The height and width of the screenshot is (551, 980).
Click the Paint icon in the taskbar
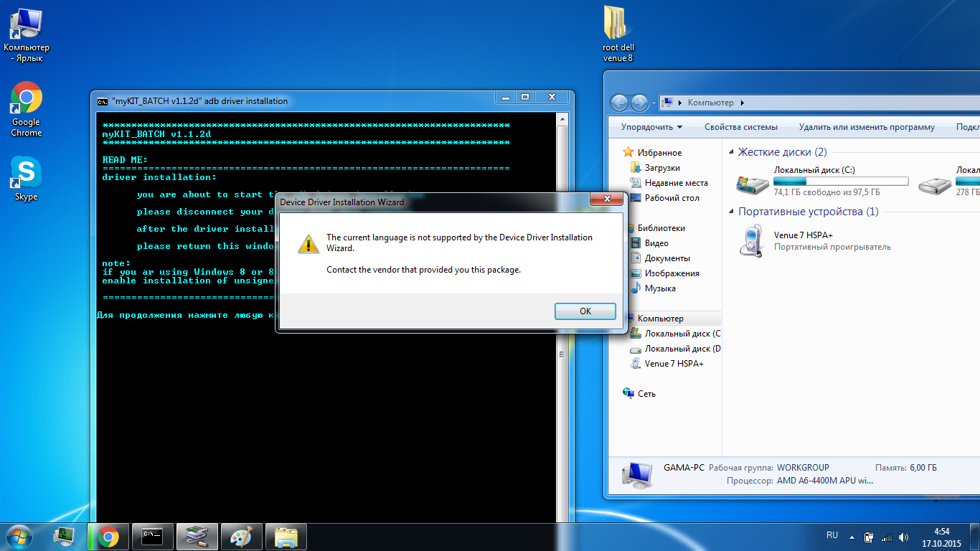[242, 536]
